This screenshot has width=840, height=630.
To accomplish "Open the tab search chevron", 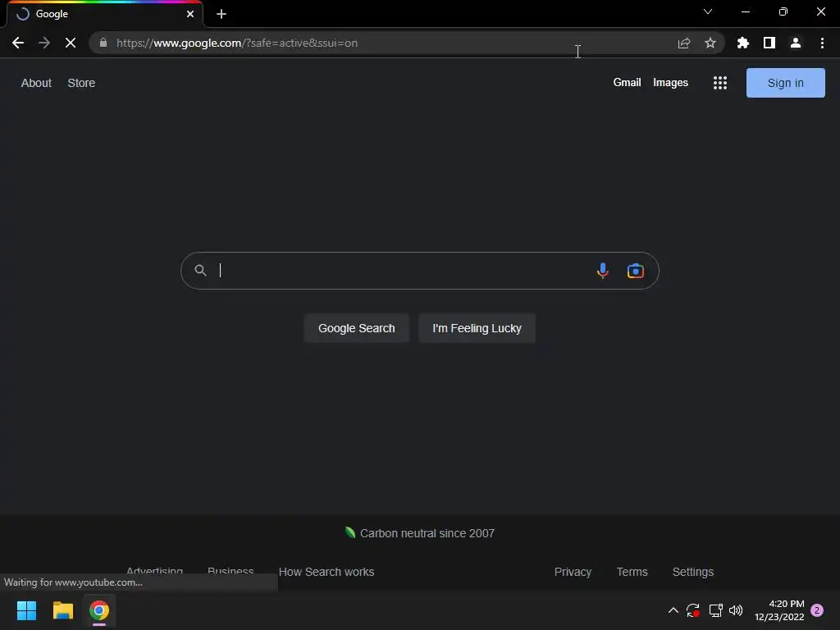I will tap(708, 11).
